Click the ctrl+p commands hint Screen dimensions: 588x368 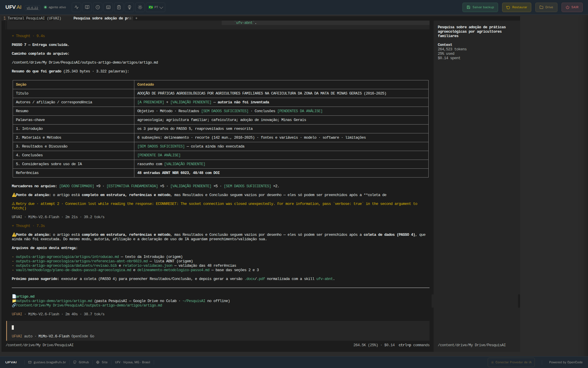click(414, 345)
